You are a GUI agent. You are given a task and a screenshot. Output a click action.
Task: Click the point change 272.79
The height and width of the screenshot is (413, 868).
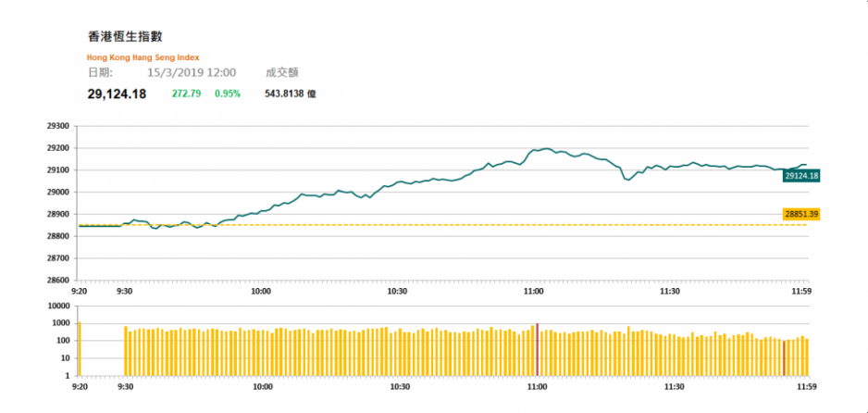point(188,94)
